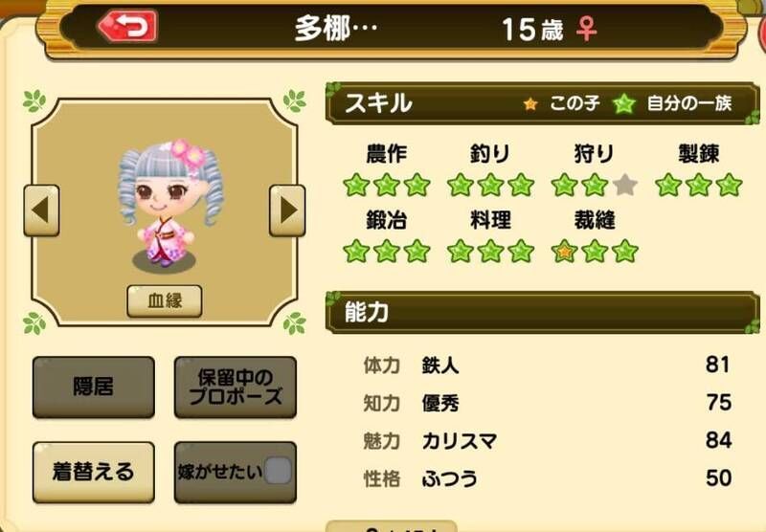Viewport: 766px width, 532px height.
Task: Click the 魅力 カリスマ stat row
Action: point(547,440)
